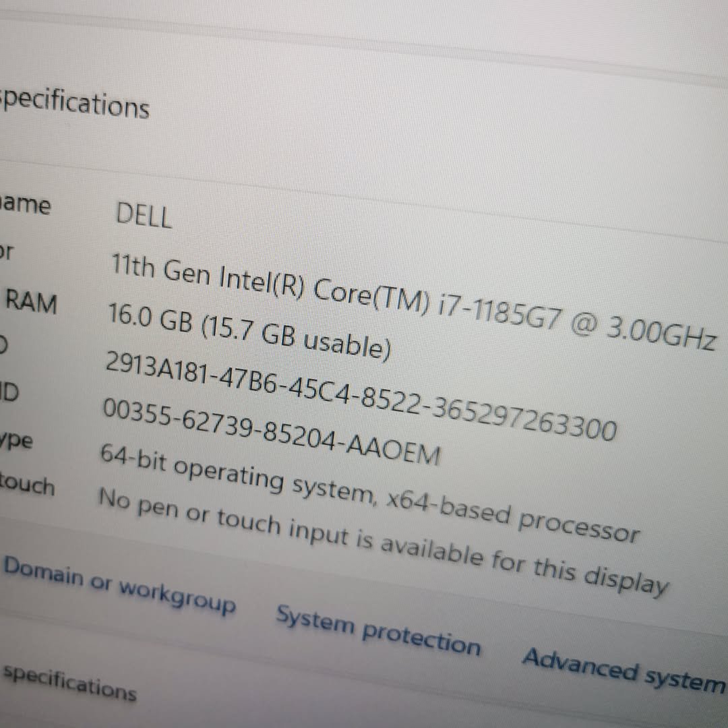Click the RAM label
Image resolution: width=728 pixels, height=728 pixels.
coord(31,302)
